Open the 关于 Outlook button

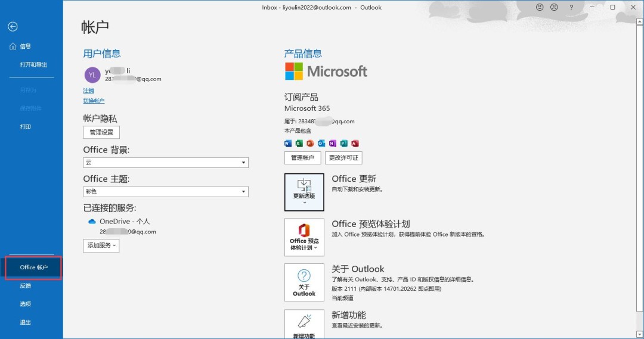click(x=304, y=282)
